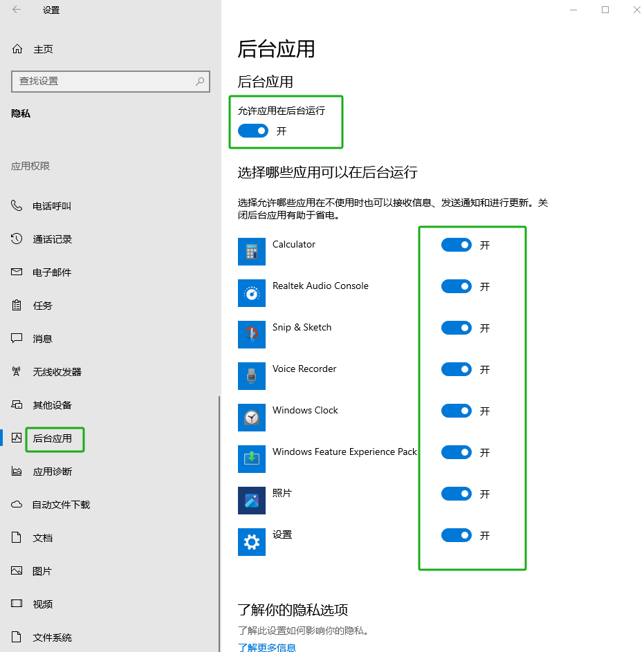Click the Voice Recorder app icon
Screen dimensions: 644x652
click(252, 376)
